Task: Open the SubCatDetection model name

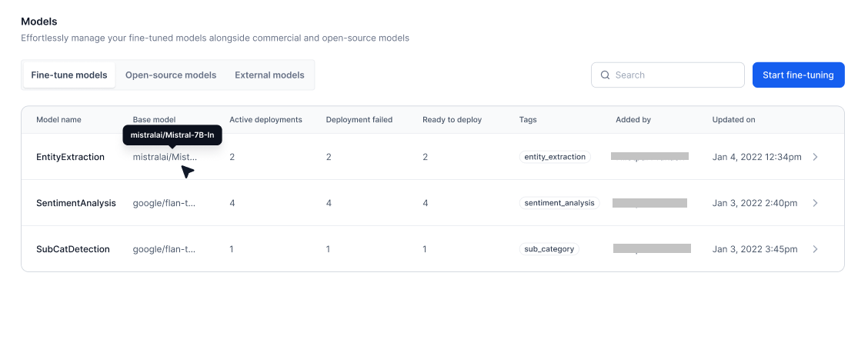Action: tap(73, 249)
